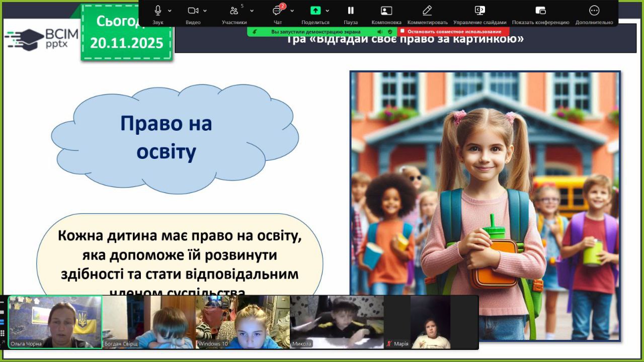Open the Дополнительно more options menu
Image resolution: width=644 pixels, height=362 pixels.
(594, 11)
